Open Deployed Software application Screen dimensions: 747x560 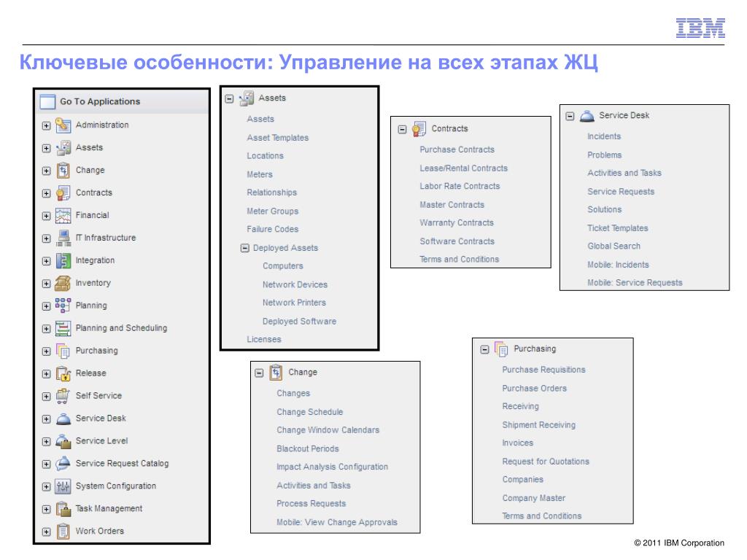click(x=299, y=322)
